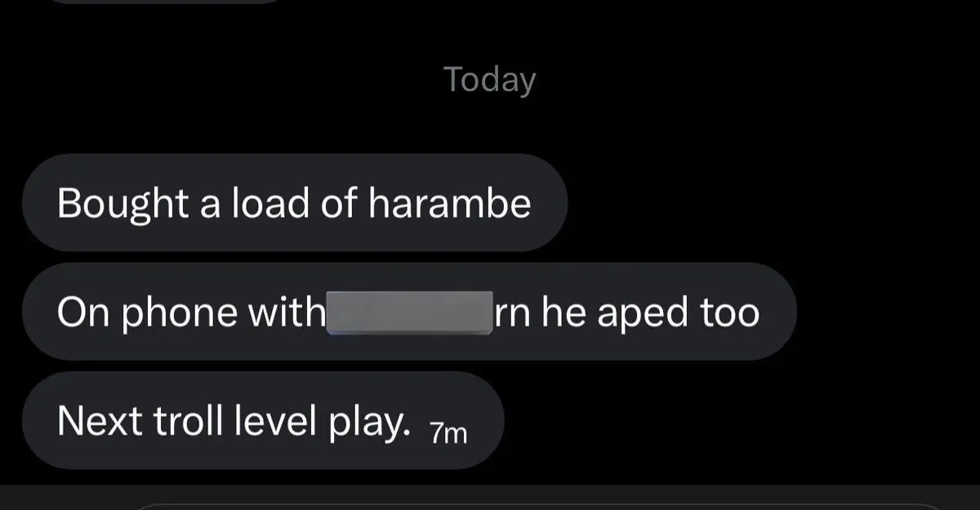Screen dimensions: 980x510
Task: Click the 7m timestamp on last message
Action: 448,433
